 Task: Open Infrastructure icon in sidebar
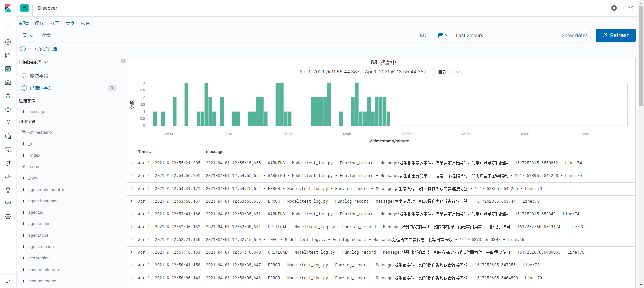[8, 123]
